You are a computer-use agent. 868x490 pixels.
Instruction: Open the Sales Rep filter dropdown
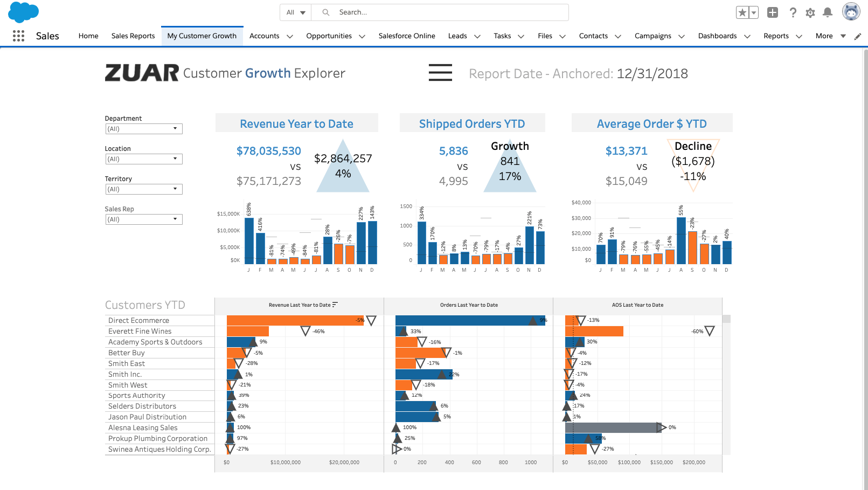144,219
